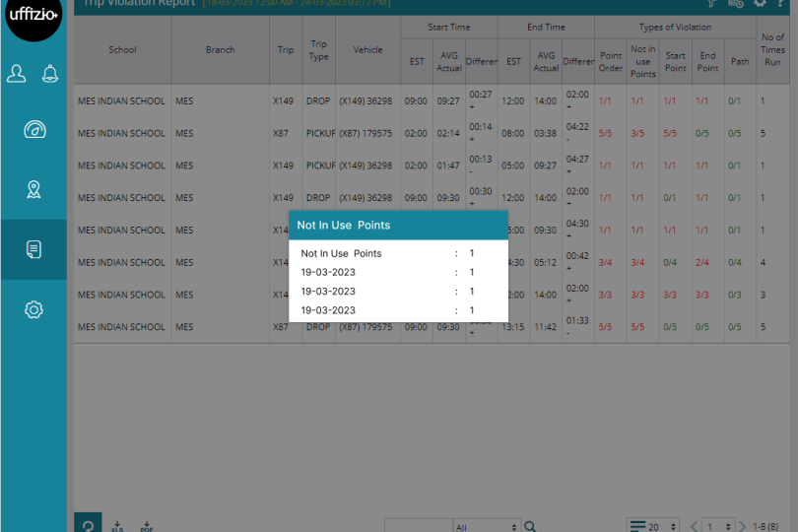Image resolution: width=798 pixels, height=532 pixels.
Task: Open the schedule report icon in header
Action: pos(735,3)
